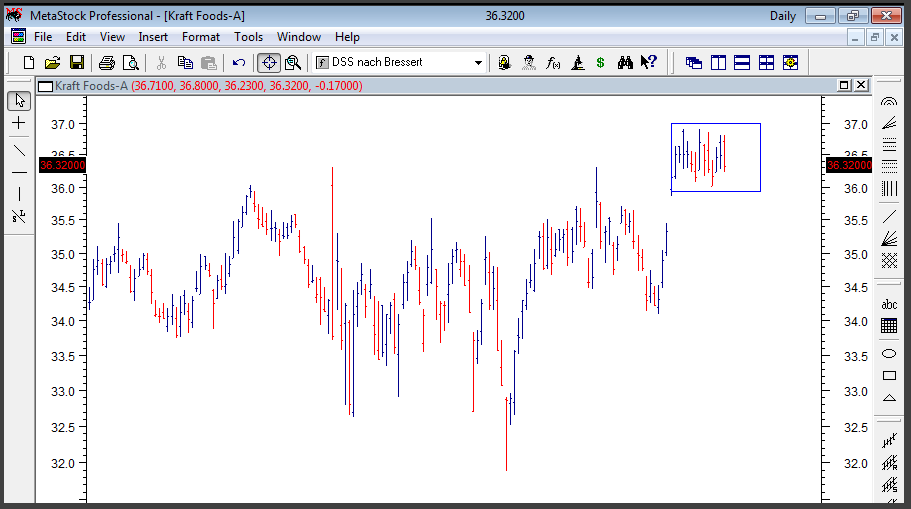Activate the context help pointer icon
Image resolution: width=911 pixels, height=509 pixels.
click(x=648, y=62)
